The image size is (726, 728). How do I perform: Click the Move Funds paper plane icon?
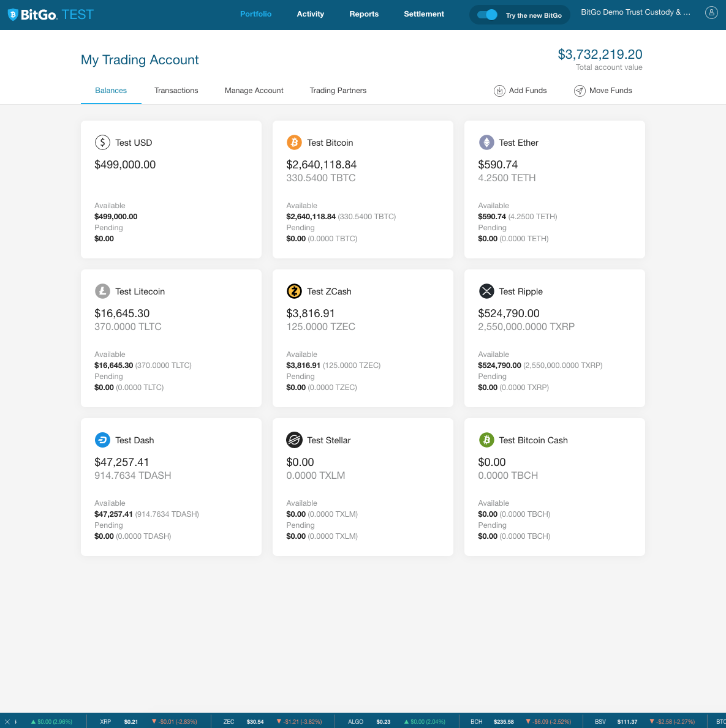click(579, 91)
